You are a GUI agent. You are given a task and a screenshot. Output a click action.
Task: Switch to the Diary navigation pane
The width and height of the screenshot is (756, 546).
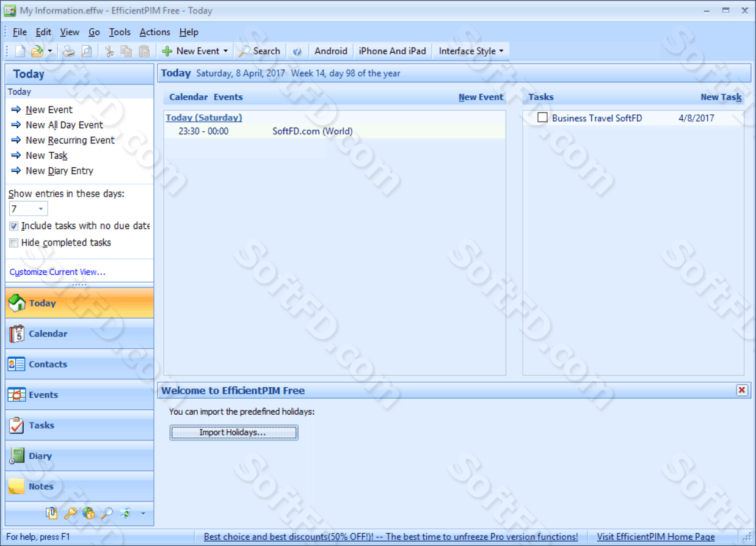click(79, 456)
